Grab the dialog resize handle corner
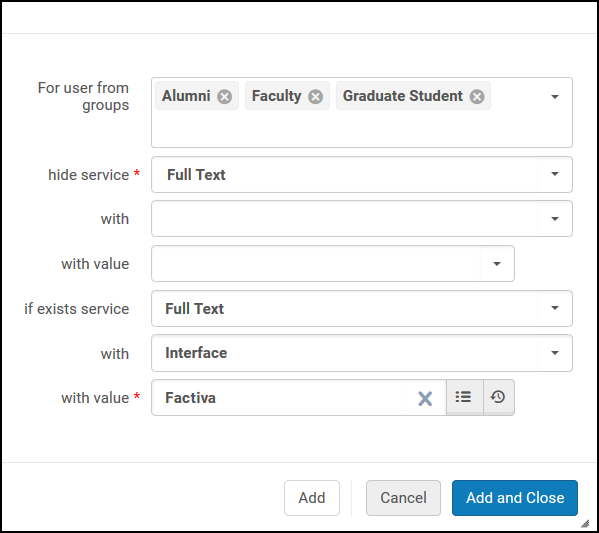 pyautogui.click(x=585, y=523)
